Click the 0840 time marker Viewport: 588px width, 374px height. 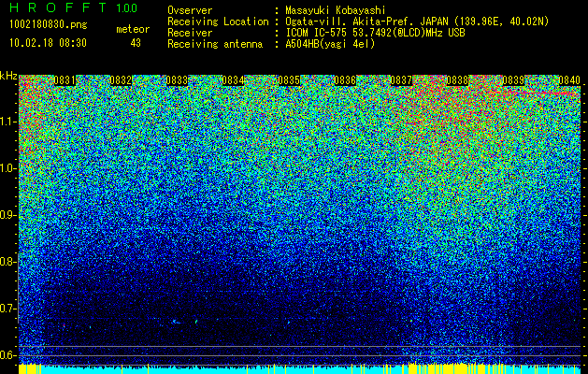coord(569,80)
